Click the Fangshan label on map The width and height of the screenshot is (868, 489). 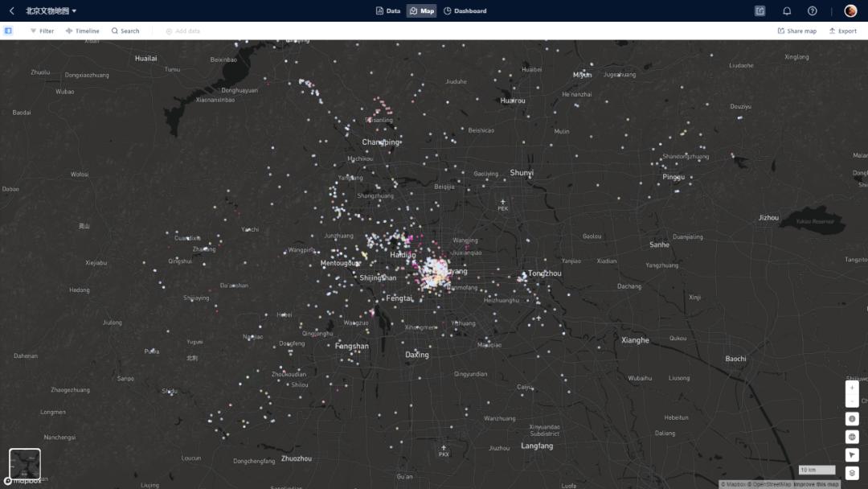351,346
